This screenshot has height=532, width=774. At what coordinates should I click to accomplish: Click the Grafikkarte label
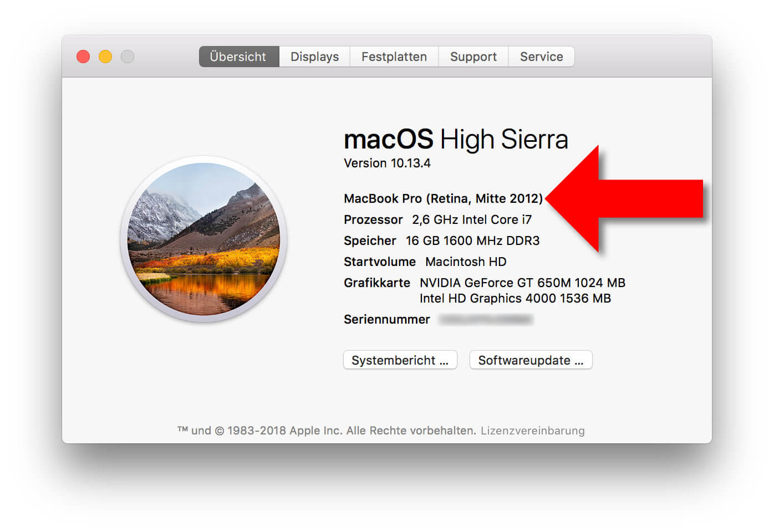(x=377, y=283)
